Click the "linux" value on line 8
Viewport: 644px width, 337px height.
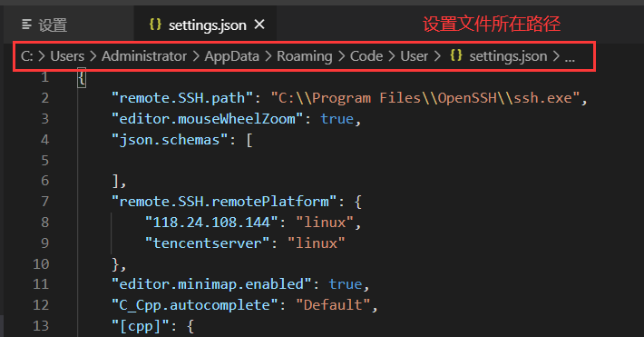pos(325,223)
